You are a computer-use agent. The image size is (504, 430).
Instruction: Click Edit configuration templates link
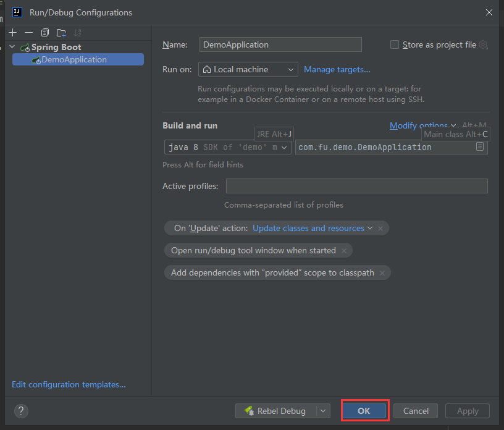tap(68, 384)
